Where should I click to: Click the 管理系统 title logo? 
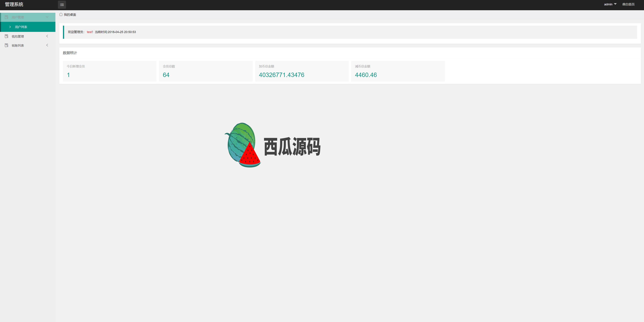pos(14,5)
